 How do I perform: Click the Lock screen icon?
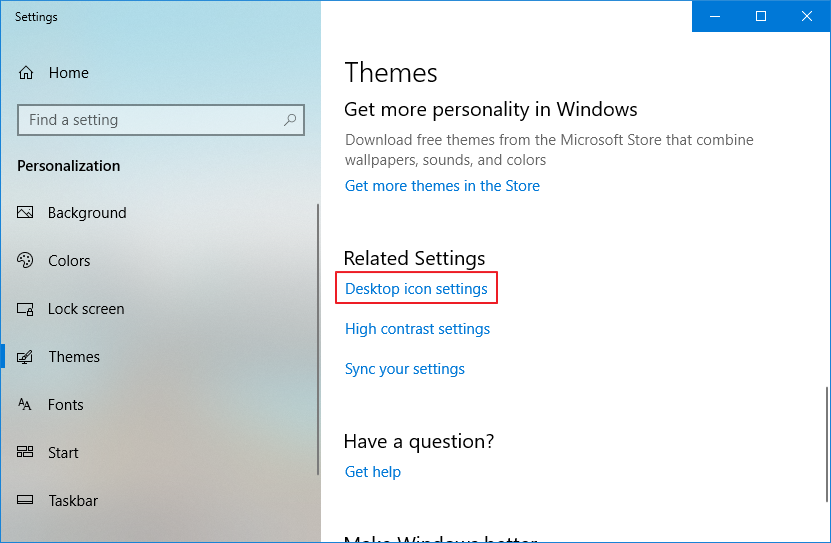(26, 309)
